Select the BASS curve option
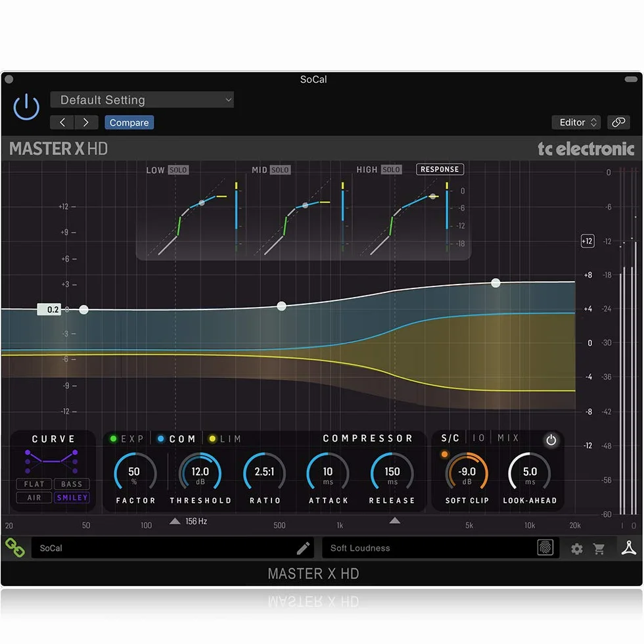Screen dimensions: 644x644 tap(72, 484)
